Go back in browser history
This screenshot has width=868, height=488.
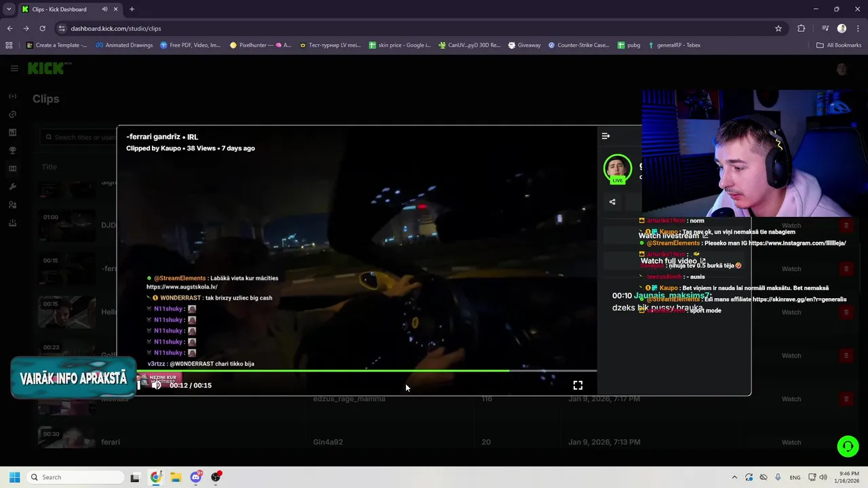[x=9, y=28]
